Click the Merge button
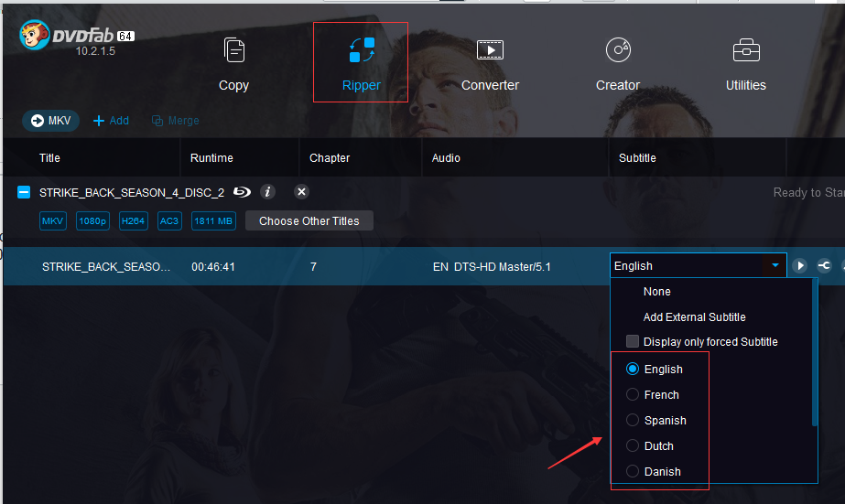Viewport: 845px width, 504px height. point(176,121)
